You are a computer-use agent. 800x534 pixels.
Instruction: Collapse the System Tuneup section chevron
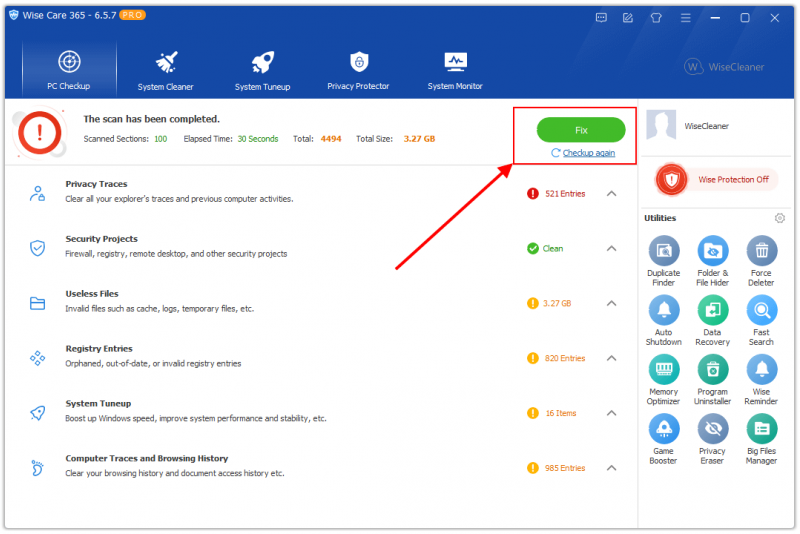(x=611, y=413)
